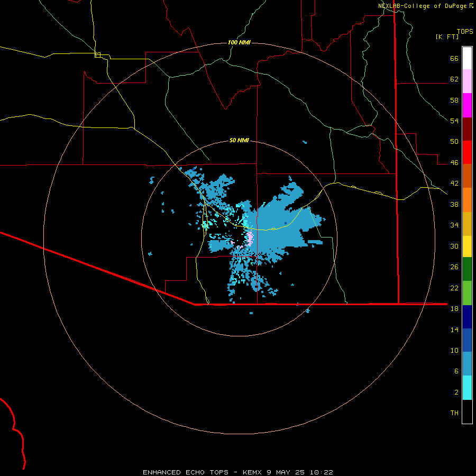Click the "TOPS" legend title

click(465, 32)
